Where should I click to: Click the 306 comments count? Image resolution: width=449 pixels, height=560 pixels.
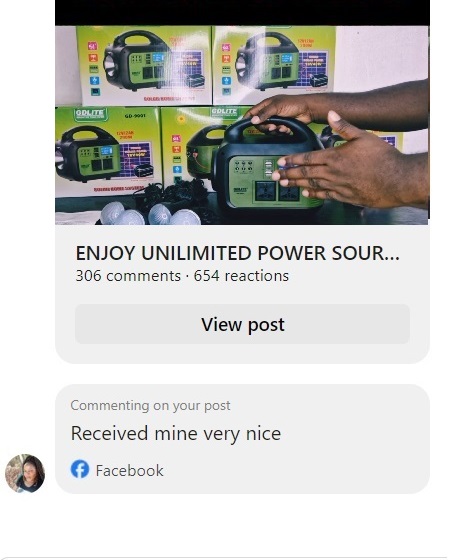point(128,276)
